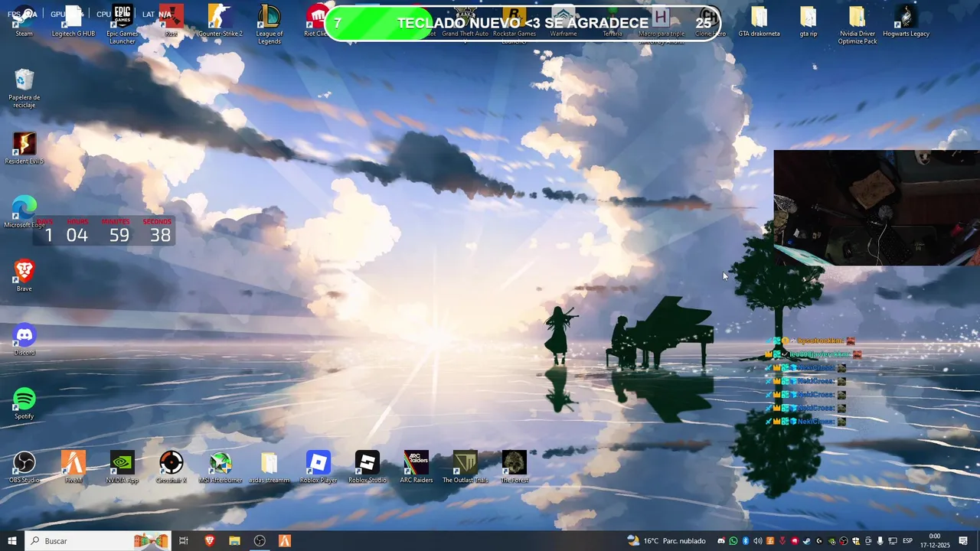The height and width of the screenshot is (551, 980).
Task: Open WhatsApp tray icon
Action: pos(733,541)
